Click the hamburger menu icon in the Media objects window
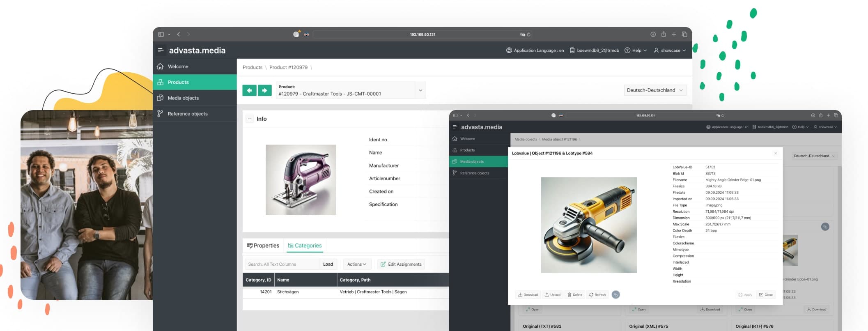 [x=455, y=127]
